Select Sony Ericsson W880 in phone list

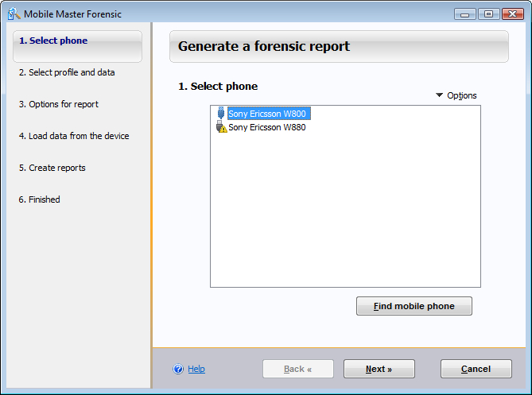pos(267,127)
